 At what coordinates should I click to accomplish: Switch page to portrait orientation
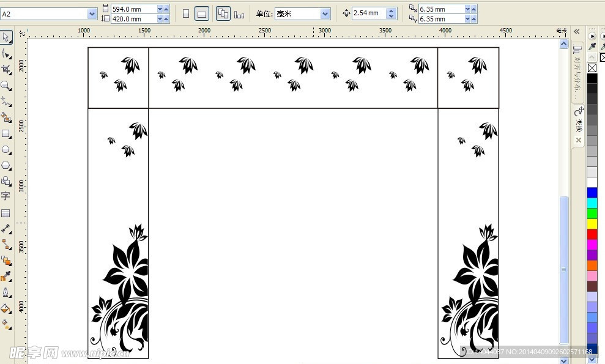coord(186,13)
